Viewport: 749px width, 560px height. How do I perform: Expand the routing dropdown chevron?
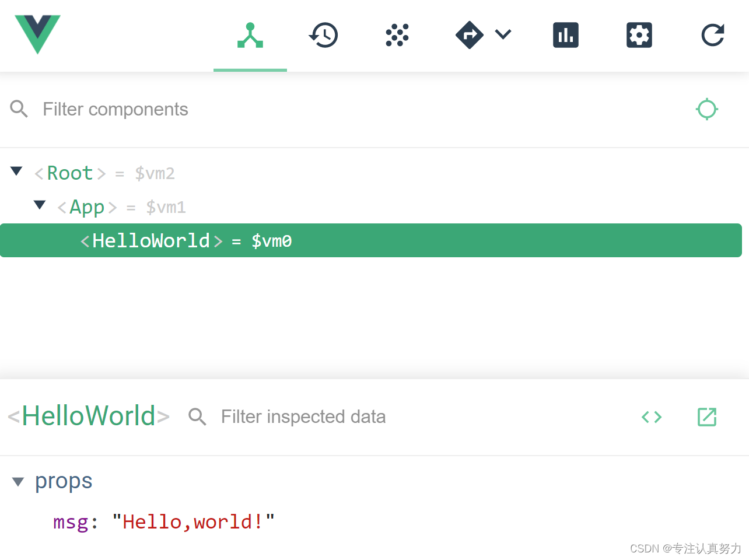(503, 34)
